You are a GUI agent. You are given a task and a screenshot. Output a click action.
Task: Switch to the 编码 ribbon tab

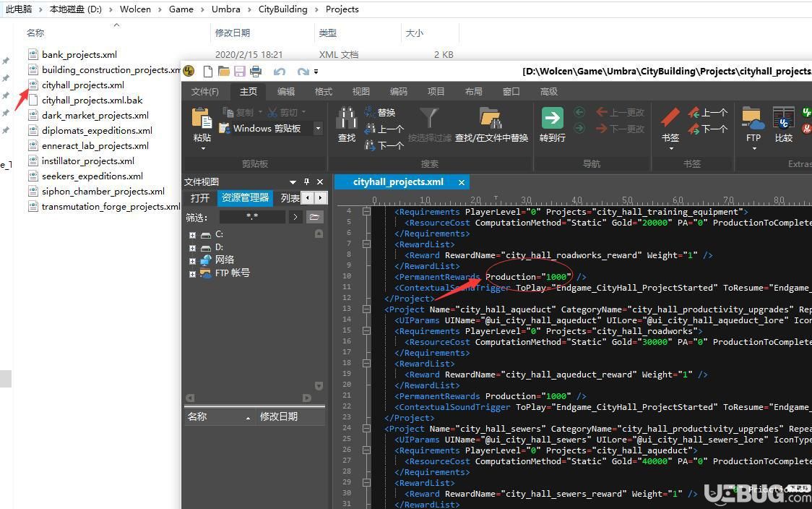click(x=398, y=91)
